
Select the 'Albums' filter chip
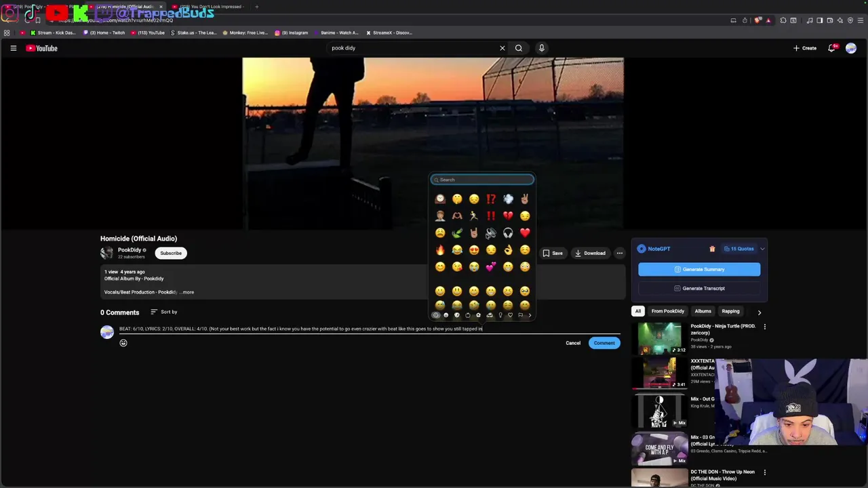pos(703,311)
